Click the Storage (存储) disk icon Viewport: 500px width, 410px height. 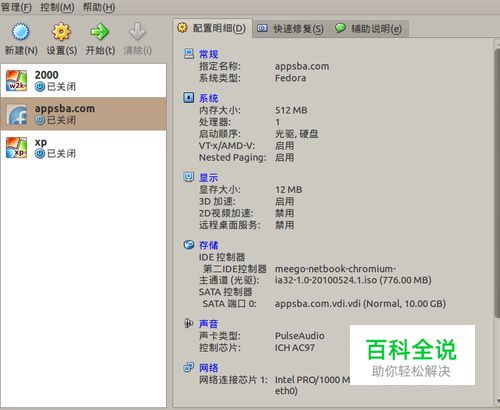(189, 245)
